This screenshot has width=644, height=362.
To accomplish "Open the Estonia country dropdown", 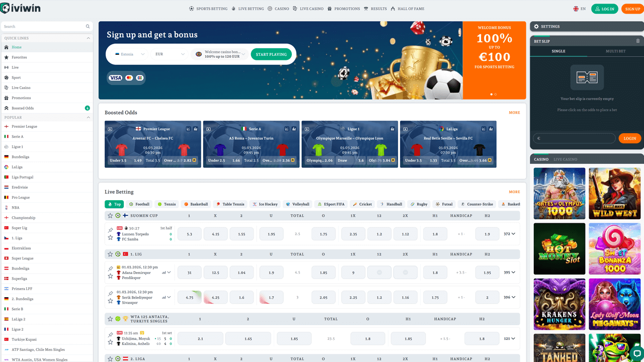I will 130,54.
